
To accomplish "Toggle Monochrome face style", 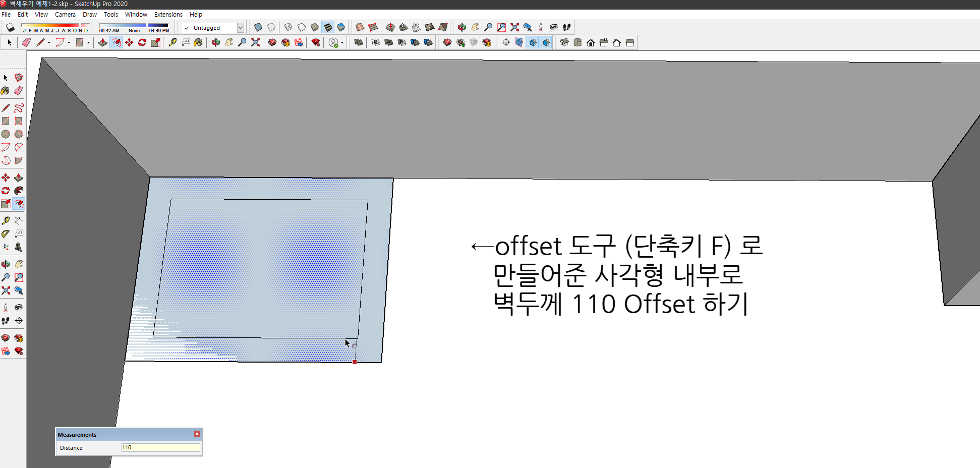I will tap(342, 27).
